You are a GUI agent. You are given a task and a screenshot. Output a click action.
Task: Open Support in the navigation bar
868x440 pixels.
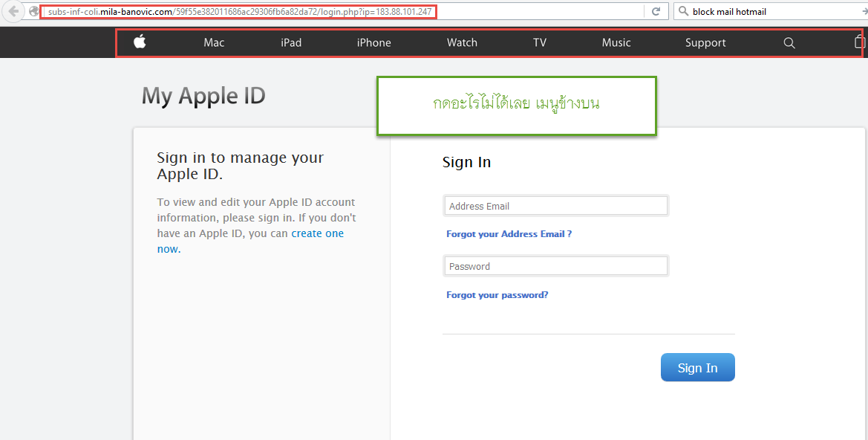705,42
